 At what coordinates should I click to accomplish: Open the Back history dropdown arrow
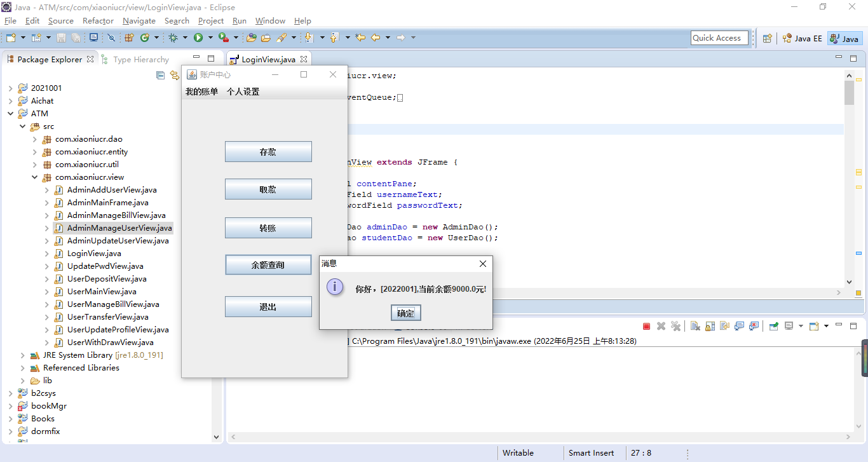coord(388,38)
